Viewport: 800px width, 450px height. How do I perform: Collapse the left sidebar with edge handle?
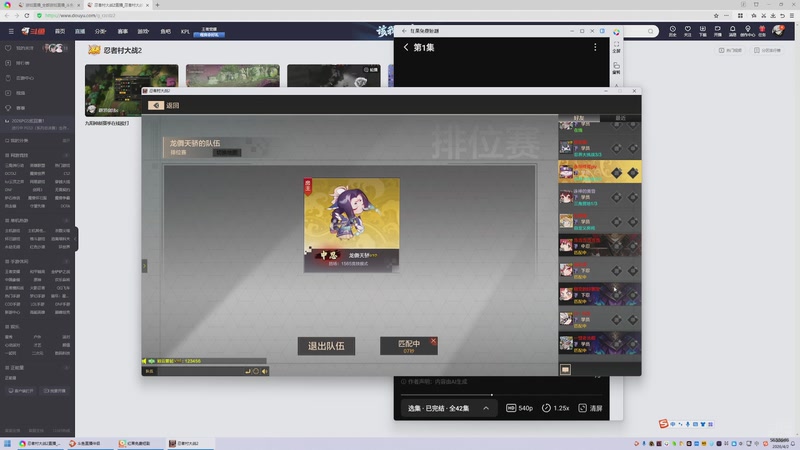point(76,239)
